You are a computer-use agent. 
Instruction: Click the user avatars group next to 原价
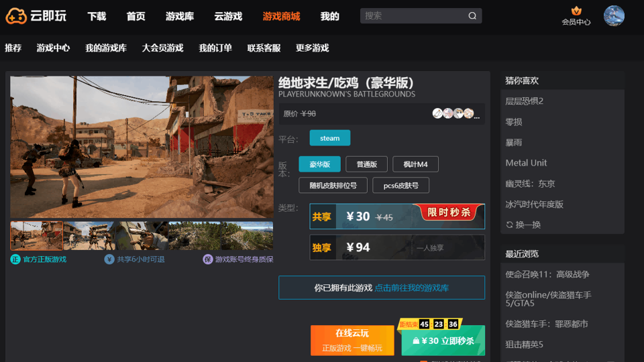coord(455,113)
